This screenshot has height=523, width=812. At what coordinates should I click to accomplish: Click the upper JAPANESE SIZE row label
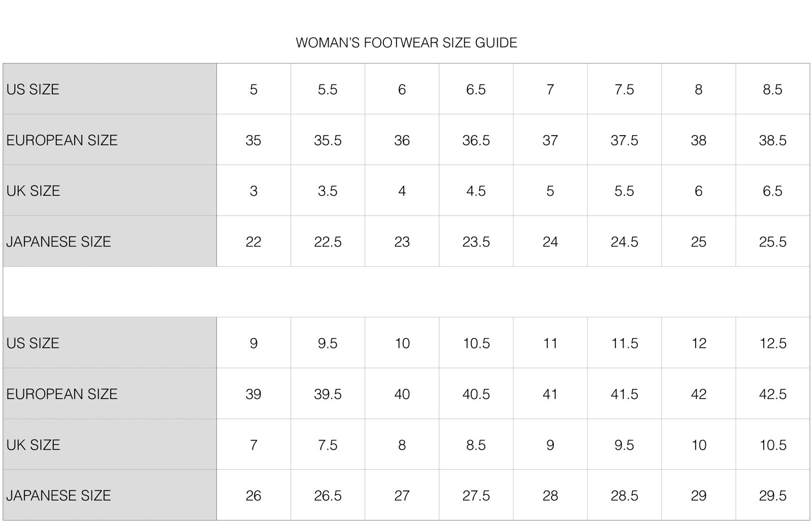(x=110, y=241)
